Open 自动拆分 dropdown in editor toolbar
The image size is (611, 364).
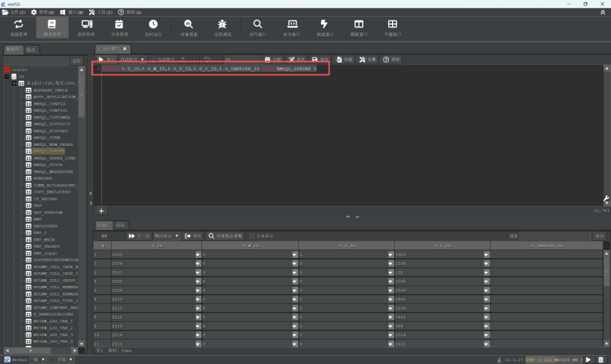(x=142, y=59)
